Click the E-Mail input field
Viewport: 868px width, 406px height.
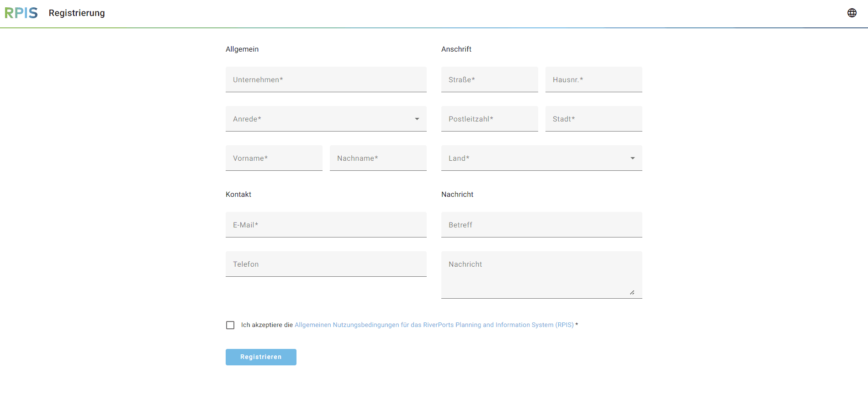point(326,225)
